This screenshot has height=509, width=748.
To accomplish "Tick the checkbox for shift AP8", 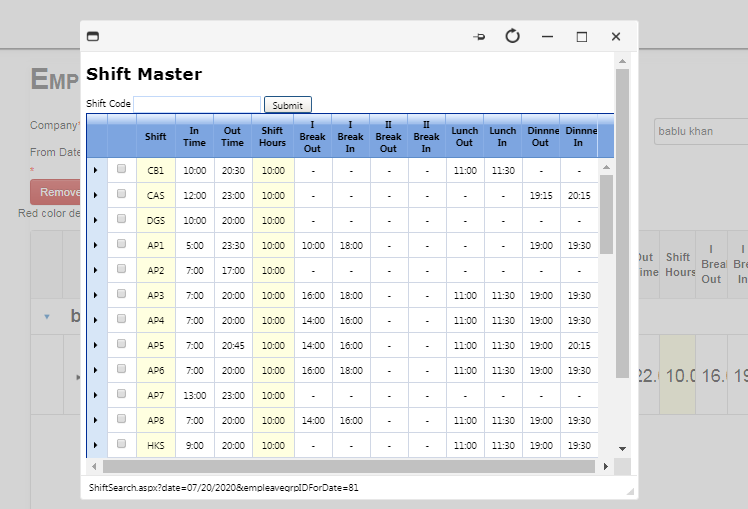I will point(122,418).
